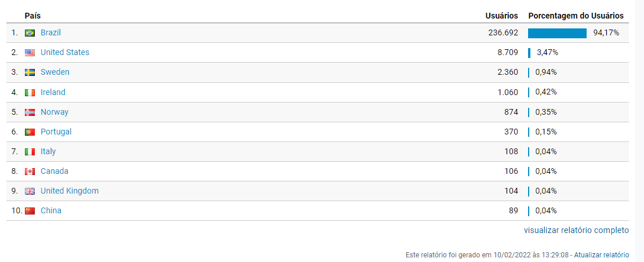Click the Usuários column header
Viewport: 644px width, 262px height.
(x=501, y=16)
